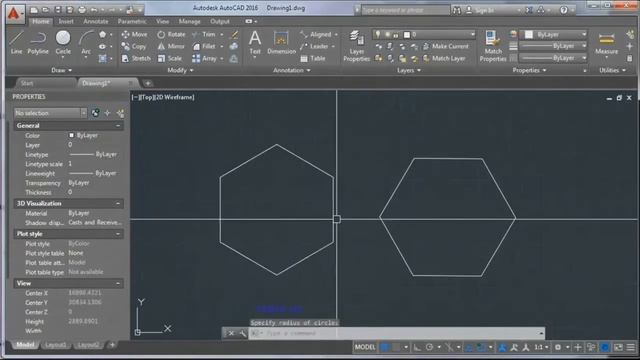The width and height of the screenshot is (640, 360).
Task: Switch to the Parametric ribbon tab
Action: coord(132,21)
